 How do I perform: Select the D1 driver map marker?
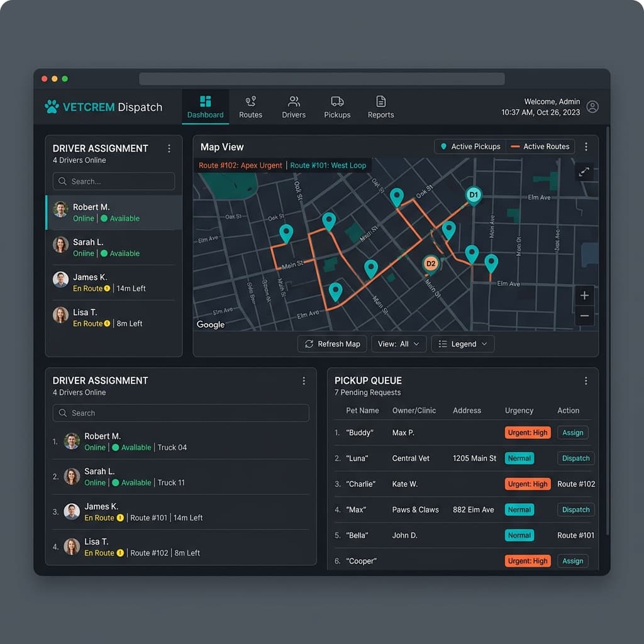(474, 196)
